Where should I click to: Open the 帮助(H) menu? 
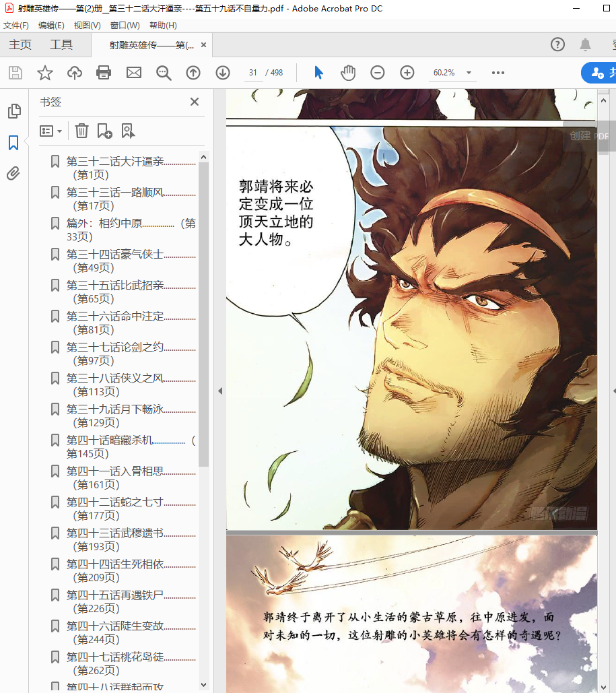click(163, 25)
